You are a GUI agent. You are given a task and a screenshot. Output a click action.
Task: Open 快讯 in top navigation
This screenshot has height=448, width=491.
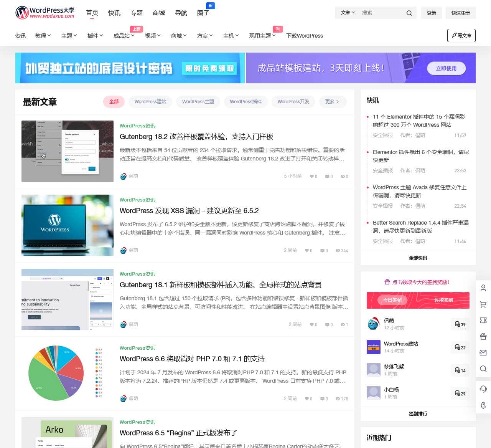pos(114,13)
